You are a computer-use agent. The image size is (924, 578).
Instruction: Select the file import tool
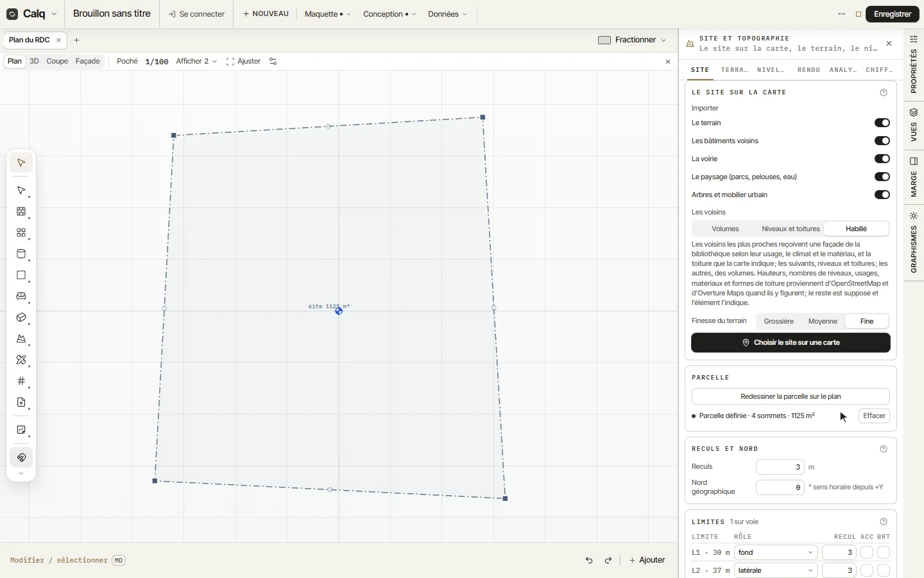pyautogui.click(x=21, y=403)
